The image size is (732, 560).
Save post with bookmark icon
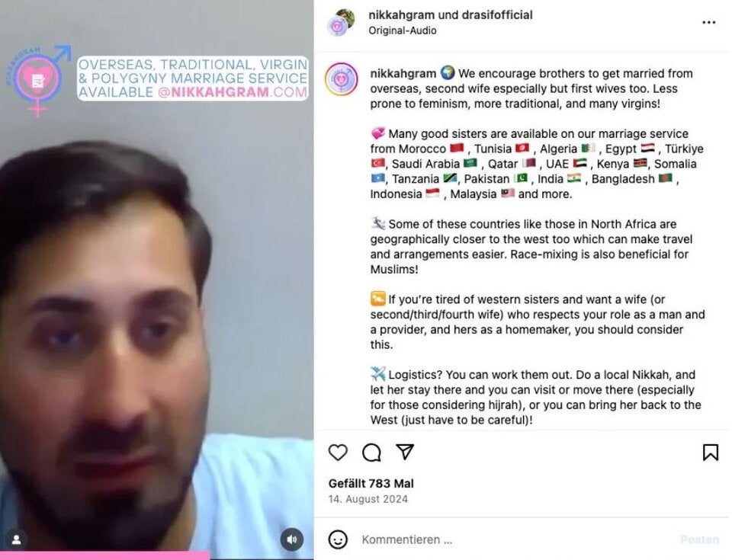(x=710, y=453)
